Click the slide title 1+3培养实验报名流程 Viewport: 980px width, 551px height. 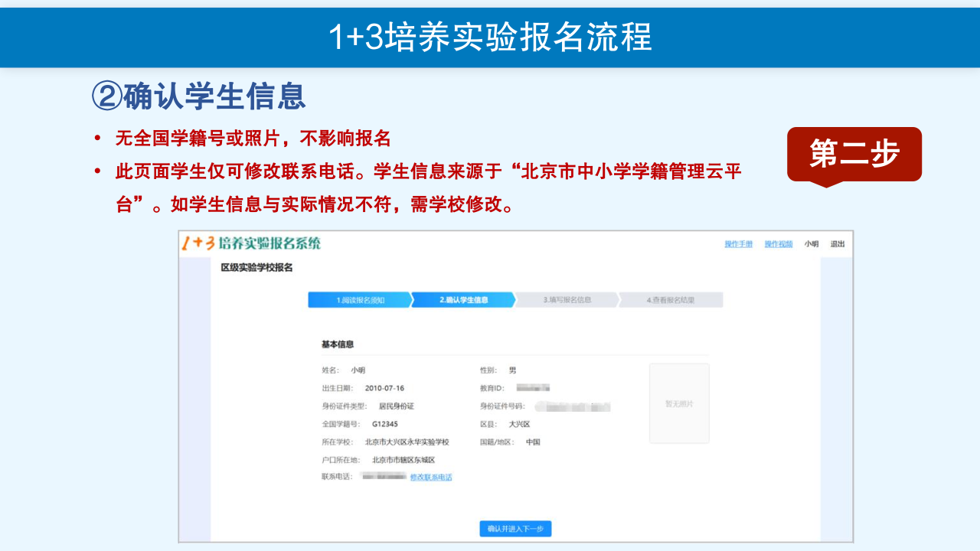point(490,37)
